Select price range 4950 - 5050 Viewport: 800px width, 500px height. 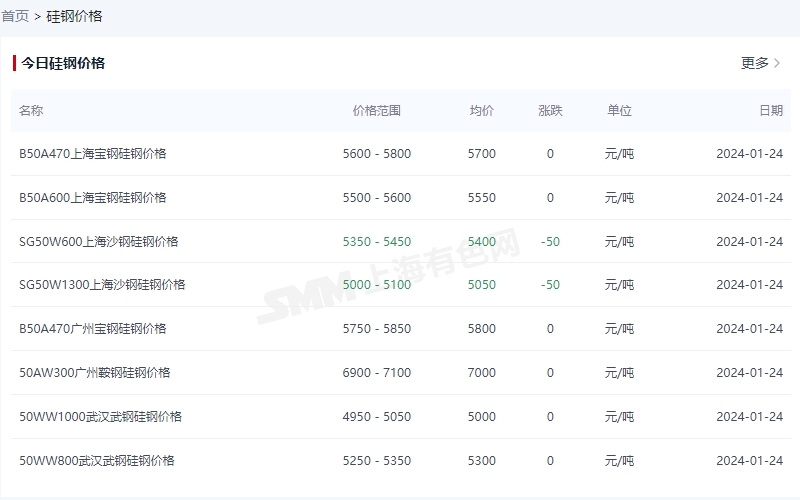(x=377, y=416)
